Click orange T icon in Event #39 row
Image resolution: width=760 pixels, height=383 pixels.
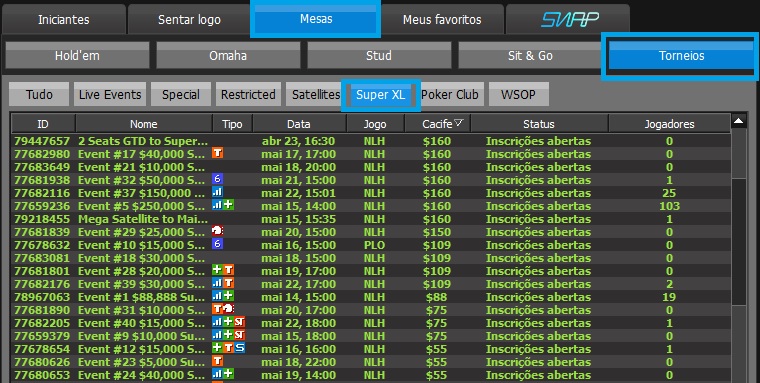click(228, 283)
